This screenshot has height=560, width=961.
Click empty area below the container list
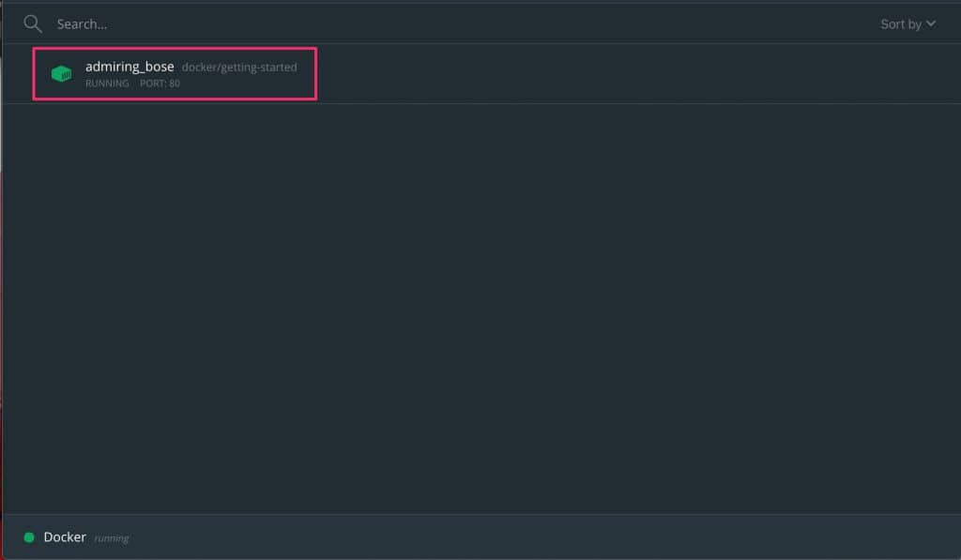pos(480,310)
